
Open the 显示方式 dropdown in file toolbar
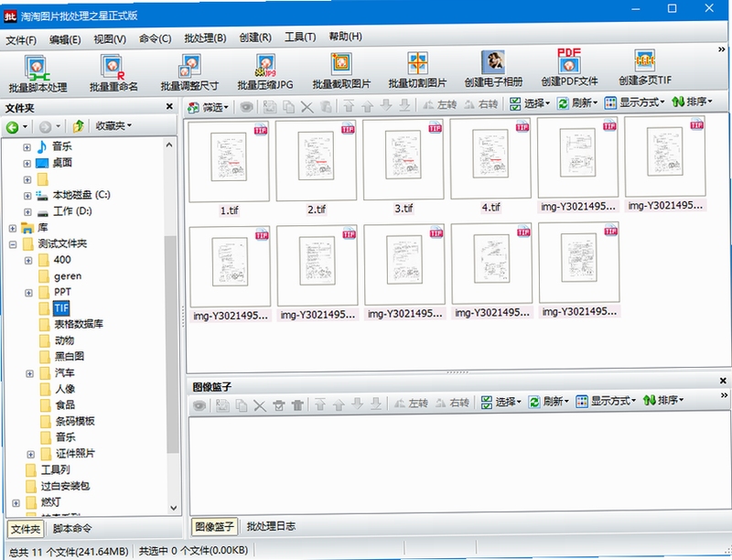pyautogui.click(x=634, y=102)
